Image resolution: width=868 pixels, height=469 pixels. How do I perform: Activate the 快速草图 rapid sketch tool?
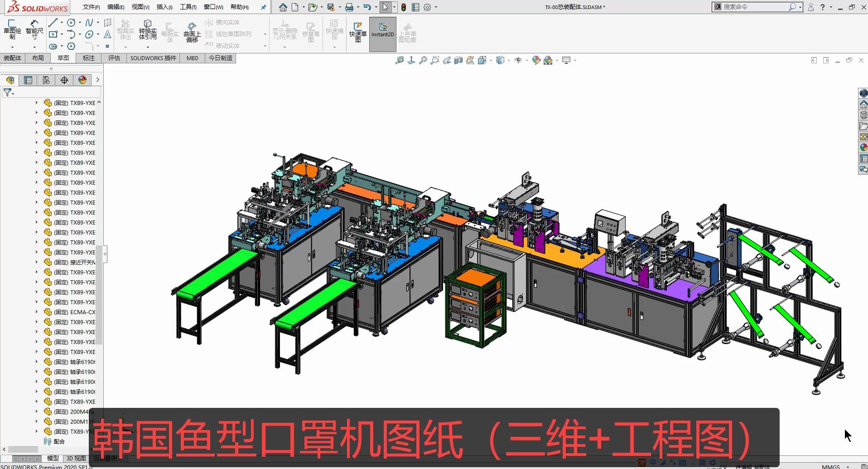(x=358, y=32)
